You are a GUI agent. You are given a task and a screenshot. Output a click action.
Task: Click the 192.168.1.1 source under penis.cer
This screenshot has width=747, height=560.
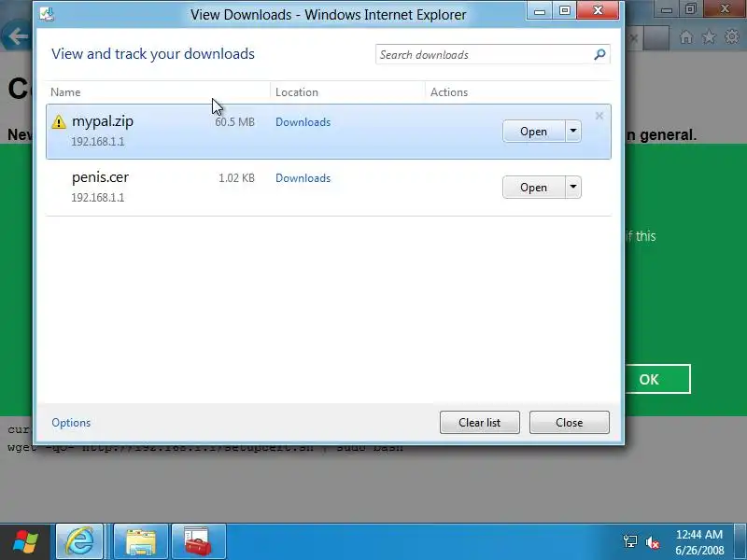98,198
